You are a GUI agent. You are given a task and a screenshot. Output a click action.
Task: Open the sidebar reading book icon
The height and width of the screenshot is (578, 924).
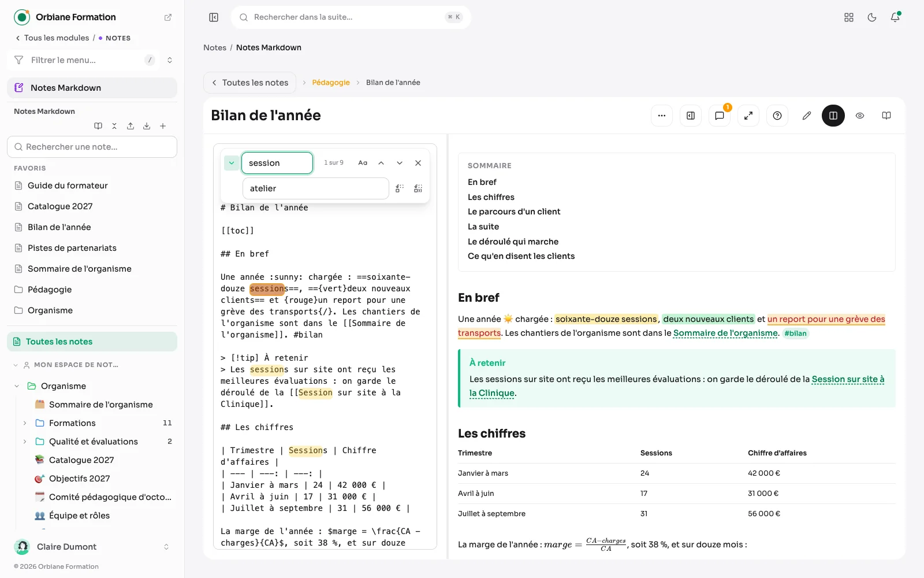click(x=98, y=126)
